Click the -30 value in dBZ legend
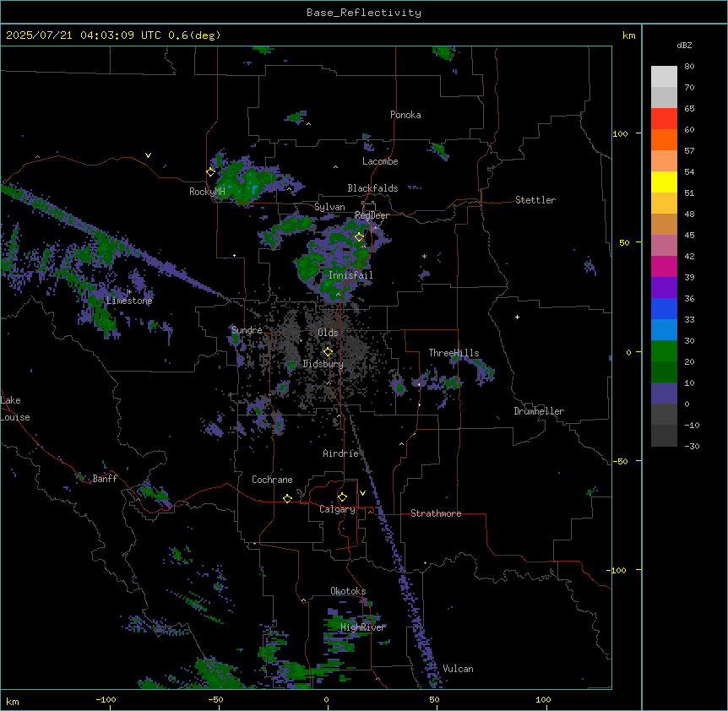Viewport: 728px width, 711px height. pyautogui.click(x=692, y=446)
